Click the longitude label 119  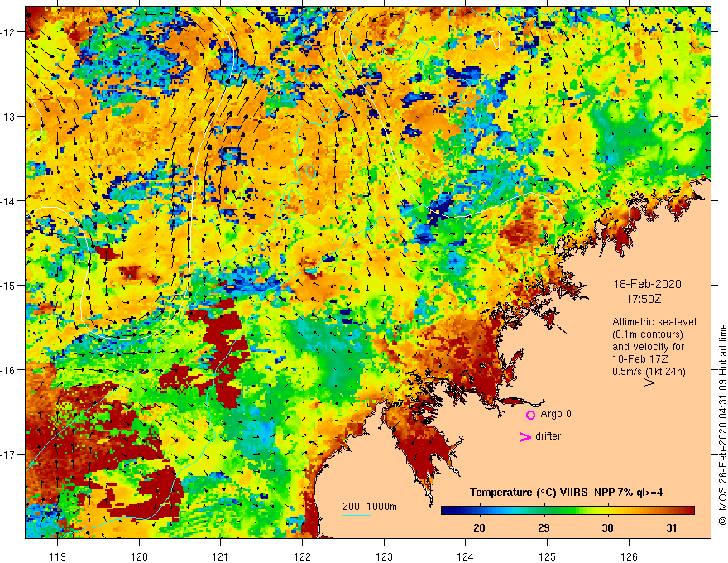point(57,556)
